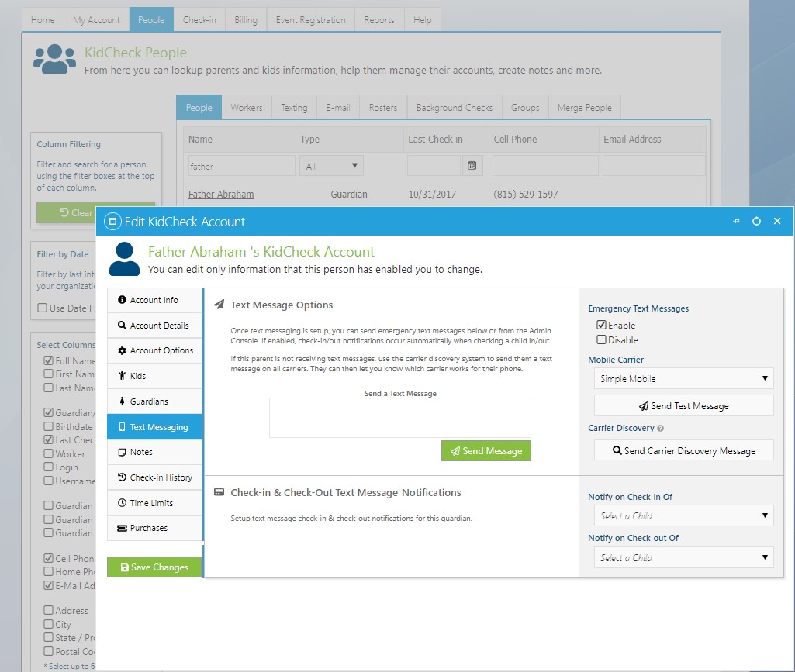Click the card icon beside Check-in & Check-Out Notifications
Image resolution: width=795 pixels, height=672 pixels.
(219, 492)
